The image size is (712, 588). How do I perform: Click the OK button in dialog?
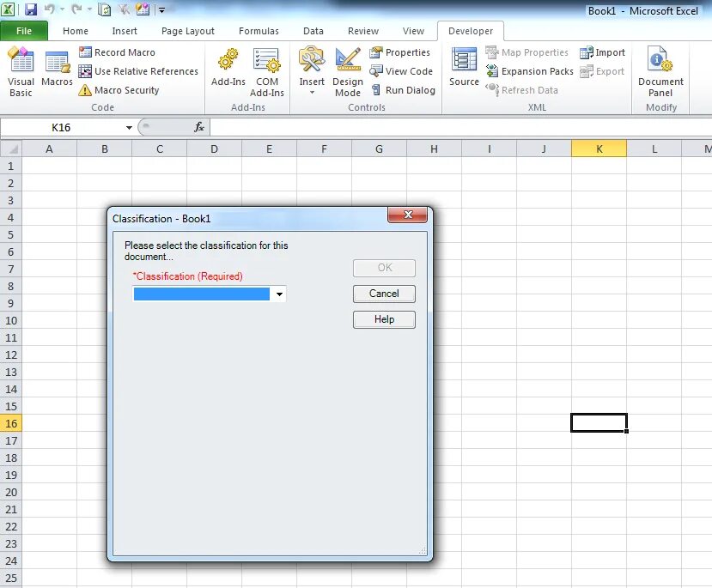(384, 268)
